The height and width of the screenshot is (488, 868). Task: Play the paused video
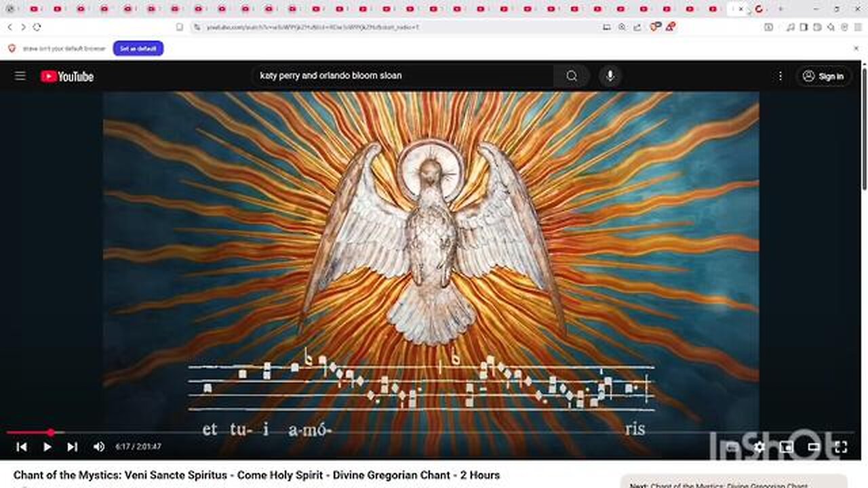[47, 447]
